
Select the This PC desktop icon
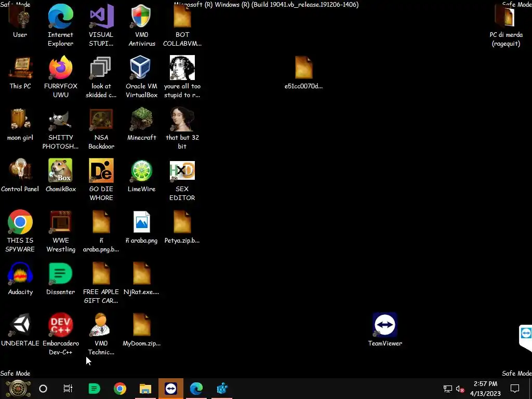pyautogui.click(x=20, y=68)
